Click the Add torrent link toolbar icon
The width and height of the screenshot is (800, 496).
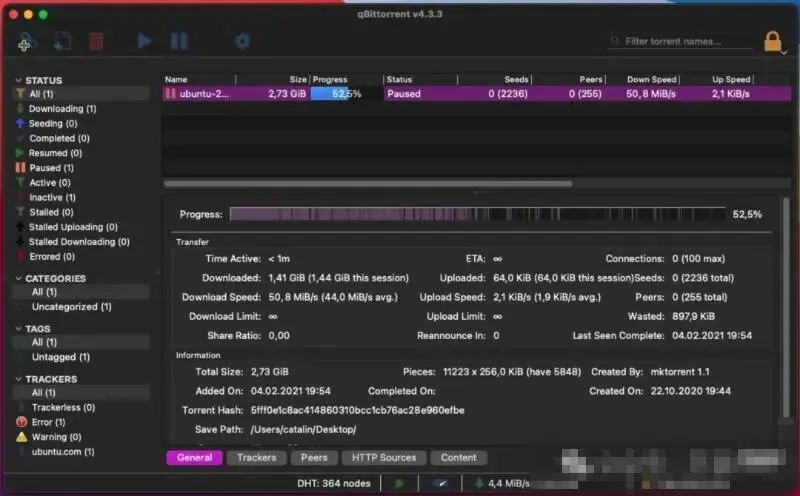tap(26, 42)
